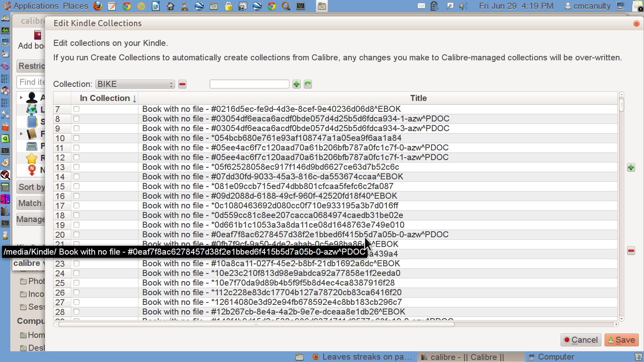644x362 pixels.
Task: Click the Ratings star in calibre
Action: (32, 158)
